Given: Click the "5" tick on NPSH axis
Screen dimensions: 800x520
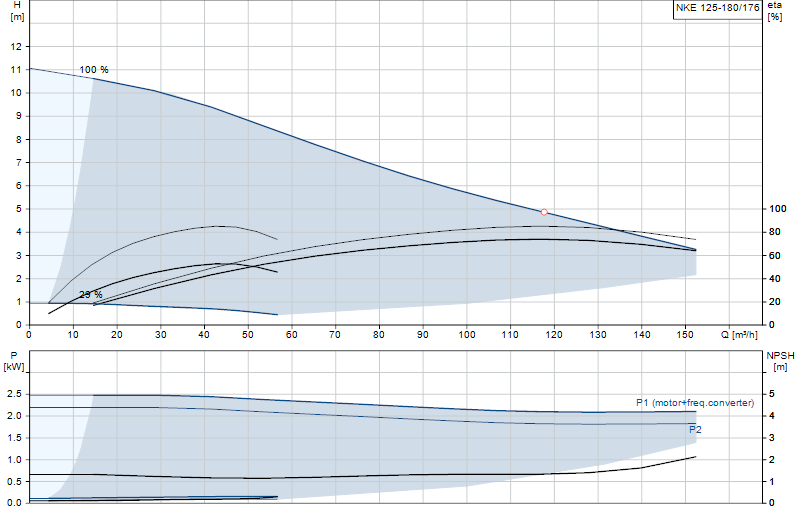Looking at the screenshot, I should (771, 394).
